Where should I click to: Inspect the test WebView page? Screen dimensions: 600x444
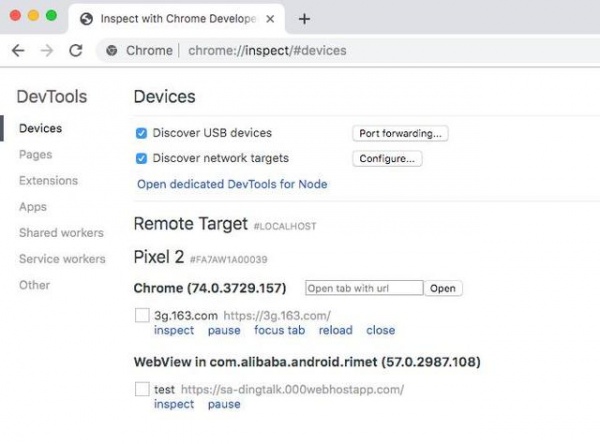pos(174,404)
